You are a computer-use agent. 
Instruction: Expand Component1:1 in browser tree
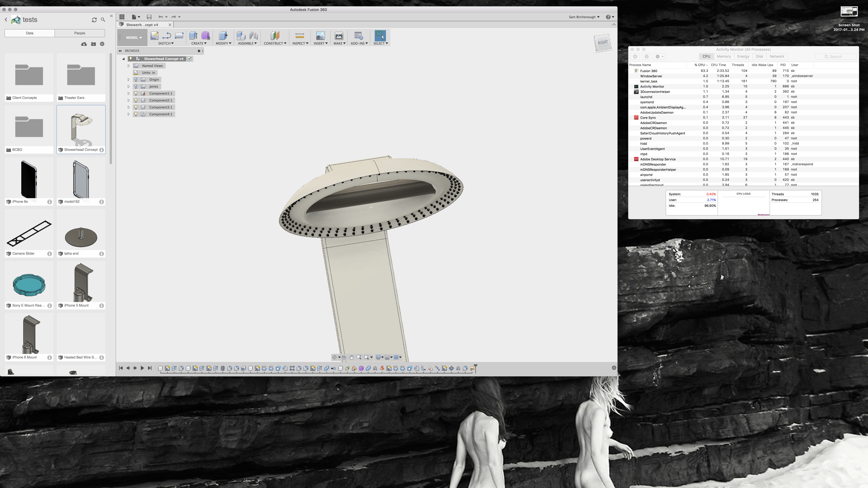click(x=128, y=94)
